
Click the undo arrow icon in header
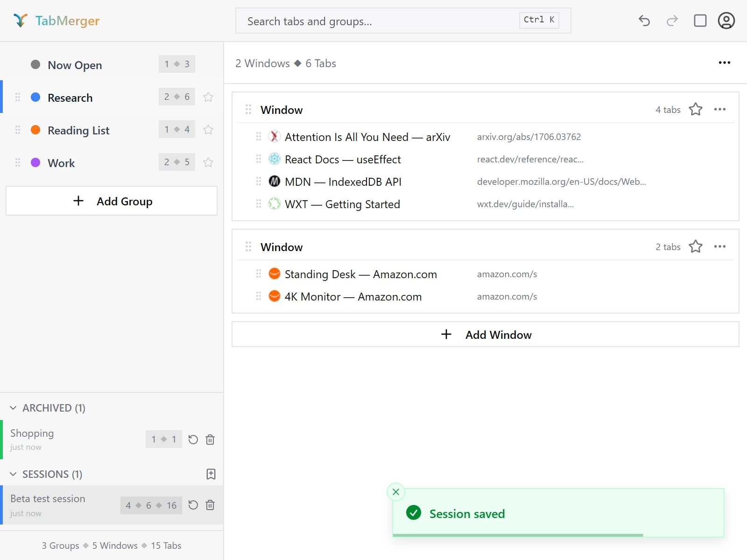(x=644, y=21)
